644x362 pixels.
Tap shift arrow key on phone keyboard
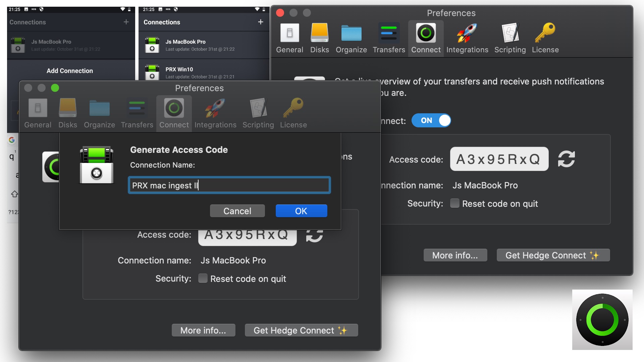15,194
